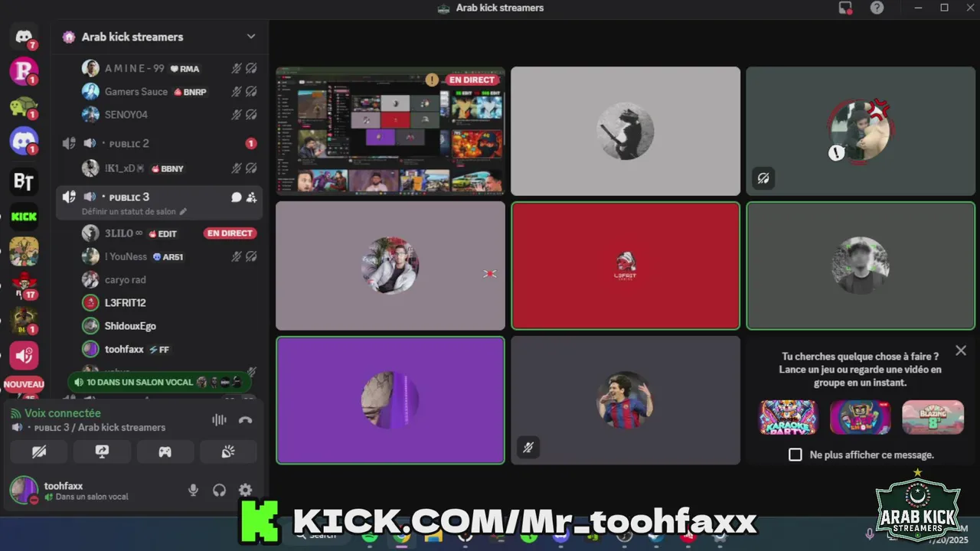Viewport: 980px width, 551px height.
Task: Open the inbox icon in the title bar
Action: click(845, 8)
